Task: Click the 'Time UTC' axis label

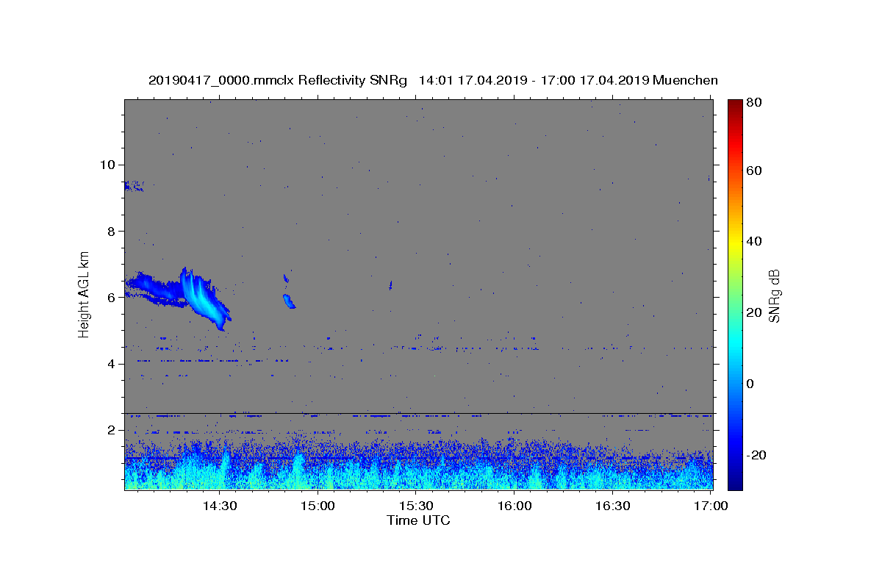Action: [418, 520]
